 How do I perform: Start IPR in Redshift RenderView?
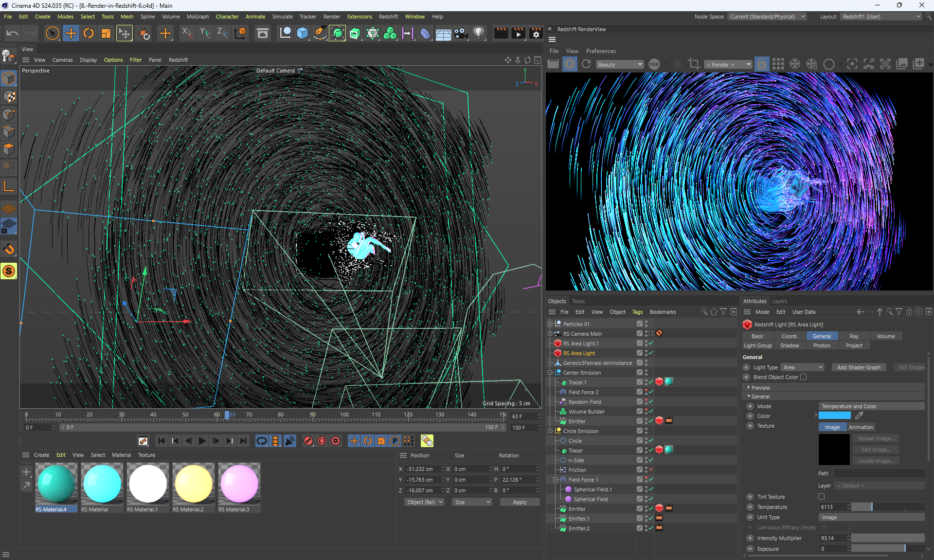pyautogui.click(x=570, y=64)
